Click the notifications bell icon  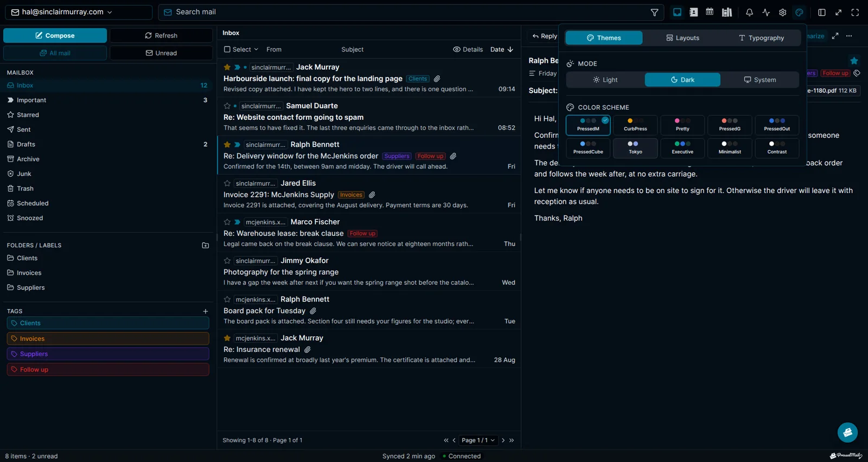749,12
